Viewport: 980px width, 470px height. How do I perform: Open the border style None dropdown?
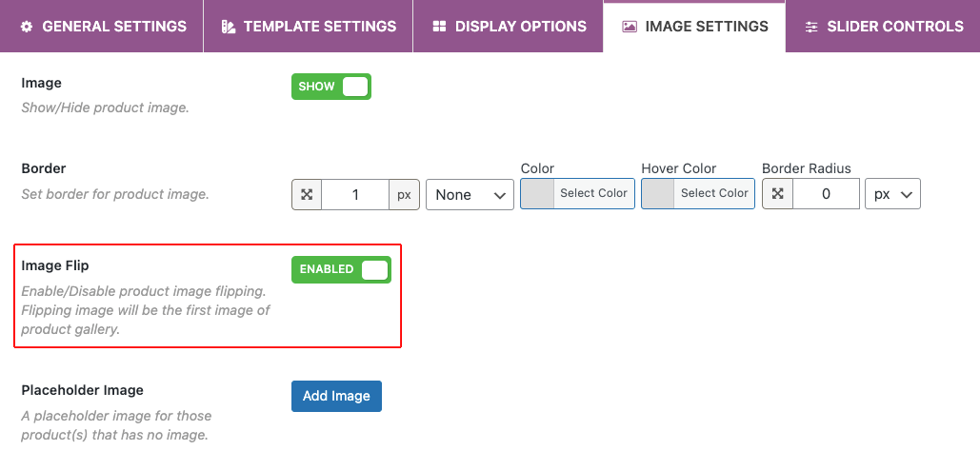point(470,194)
